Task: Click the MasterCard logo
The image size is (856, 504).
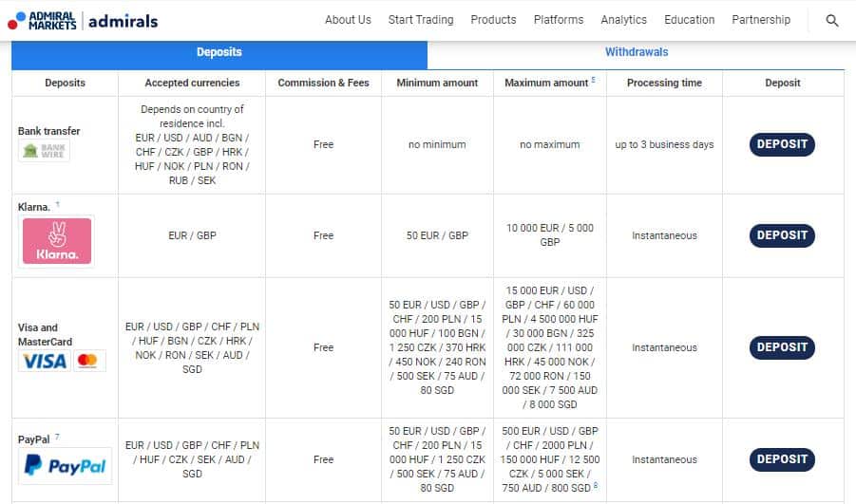Action: (x=88, y=361)
